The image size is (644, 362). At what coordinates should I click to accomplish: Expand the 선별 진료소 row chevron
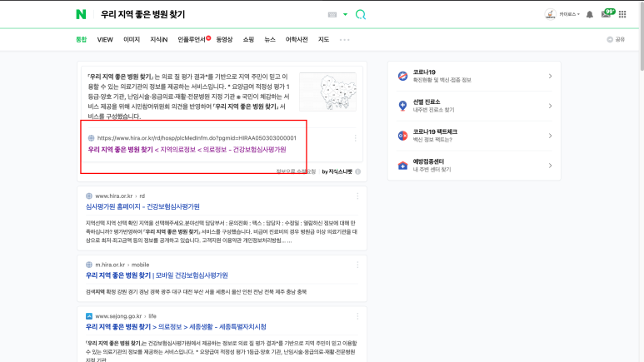point(550,106)
